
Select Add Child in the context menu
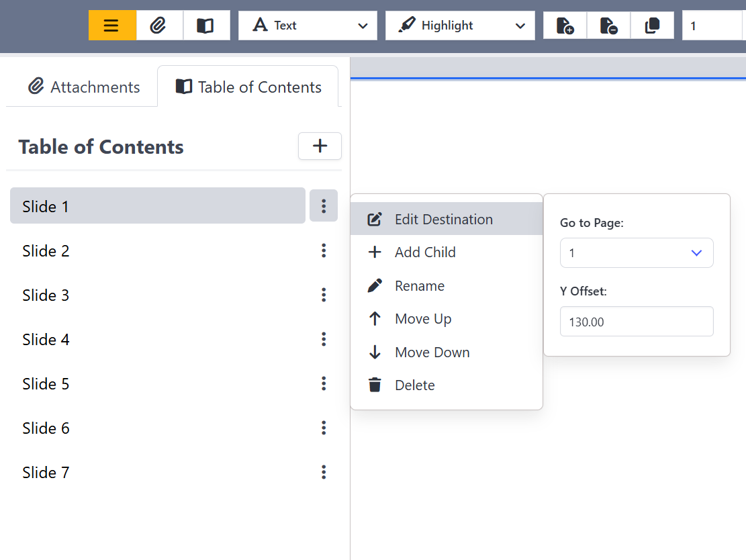(424, 252)
